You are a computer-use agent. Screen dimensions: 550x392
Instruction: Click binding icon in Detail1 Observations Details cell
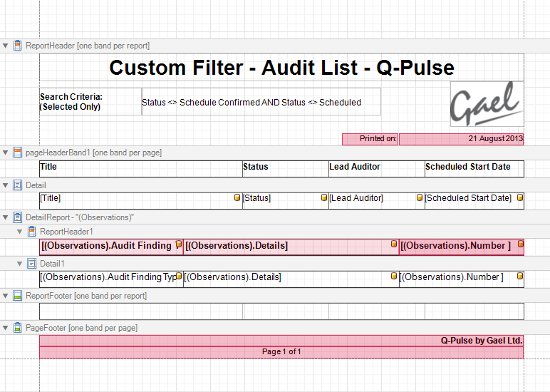point(394,277)
